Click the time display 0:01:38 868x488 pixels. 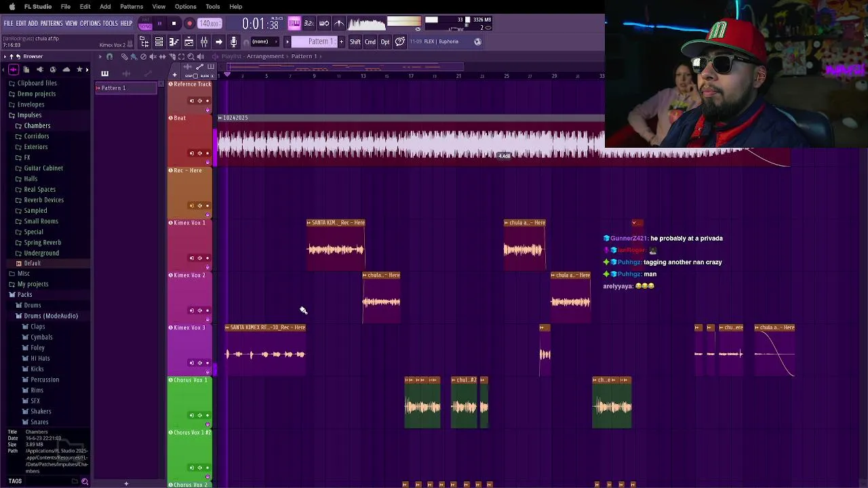tap(260, 24)
